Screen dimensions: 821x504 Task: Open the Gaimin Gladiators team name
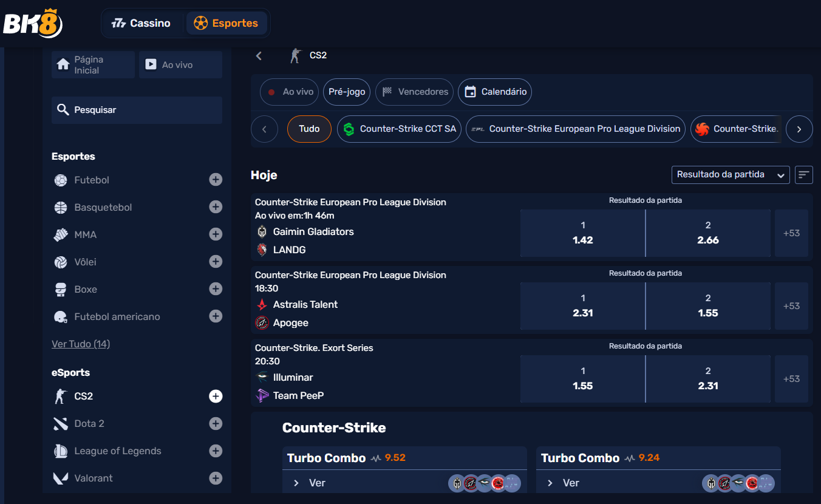click(313, 231)
